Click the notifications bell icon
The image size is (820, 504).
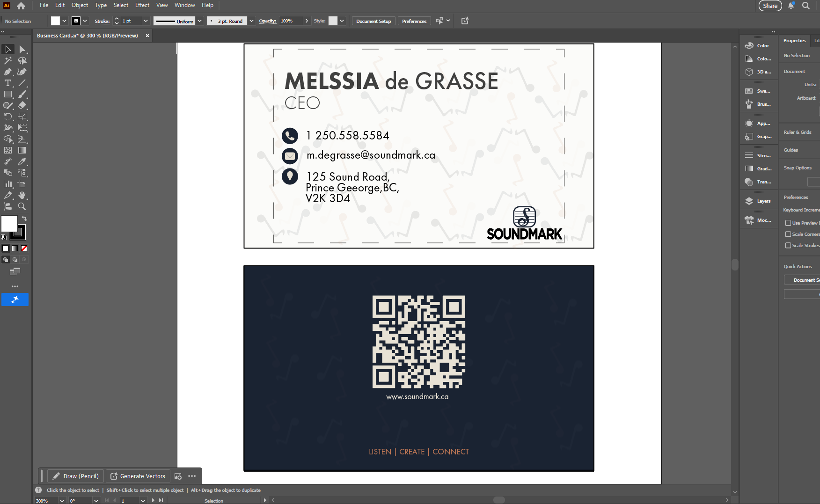pyautogui.click(x=791, y=6)
